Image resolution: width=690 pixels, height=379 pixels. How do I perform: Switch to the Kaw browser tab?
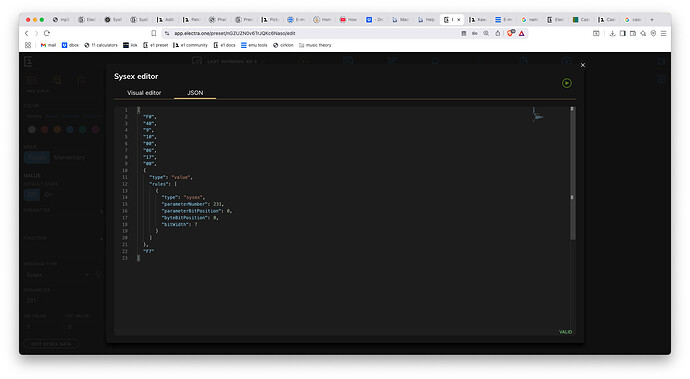pyautogui.click(x=477, y=20)
